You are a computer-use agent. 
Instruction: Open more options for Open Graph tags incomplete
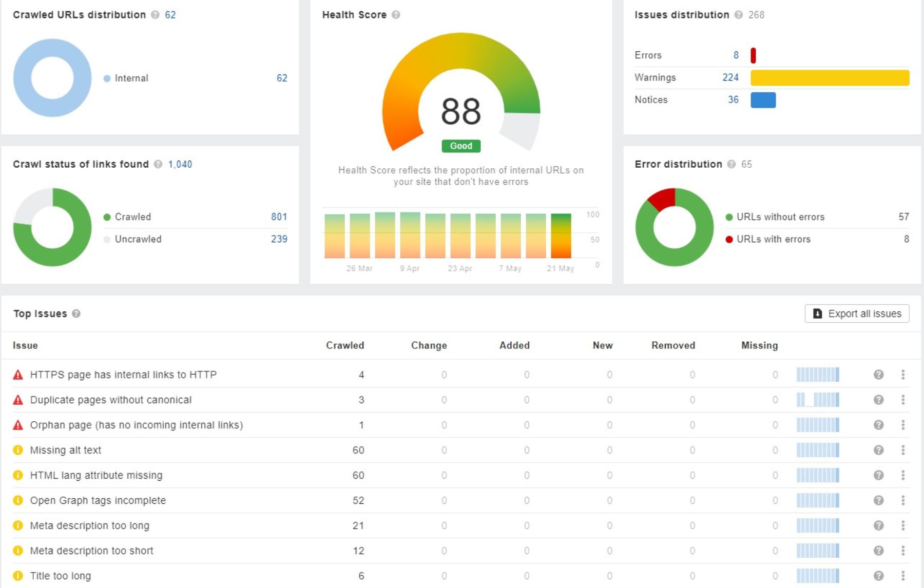click(x=903, y=500)
